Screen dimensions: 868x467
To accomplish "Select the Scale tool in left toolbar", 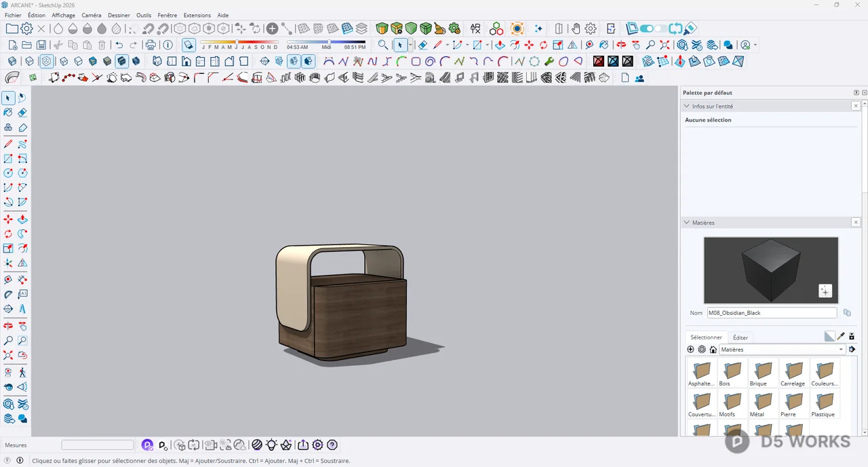I will [8, 248].
